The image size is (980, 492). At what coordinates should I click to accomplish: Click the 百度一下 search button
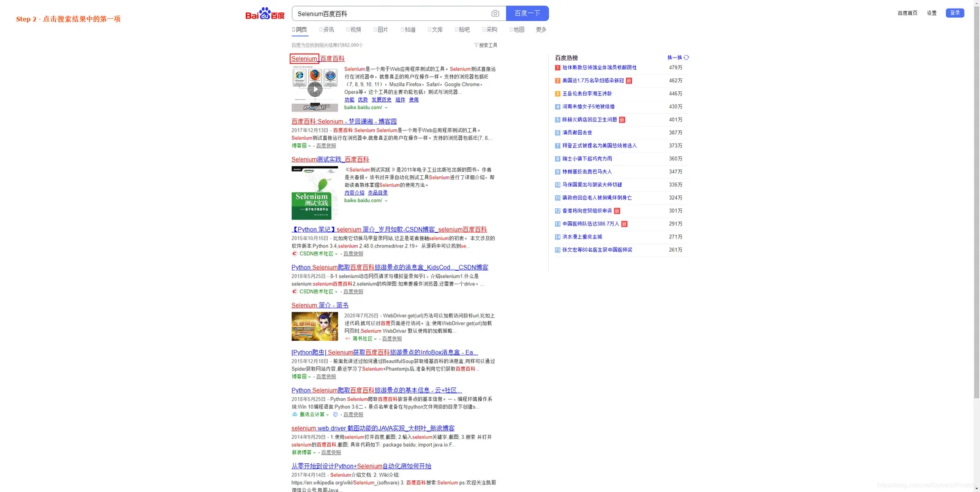tap(527, 13)
